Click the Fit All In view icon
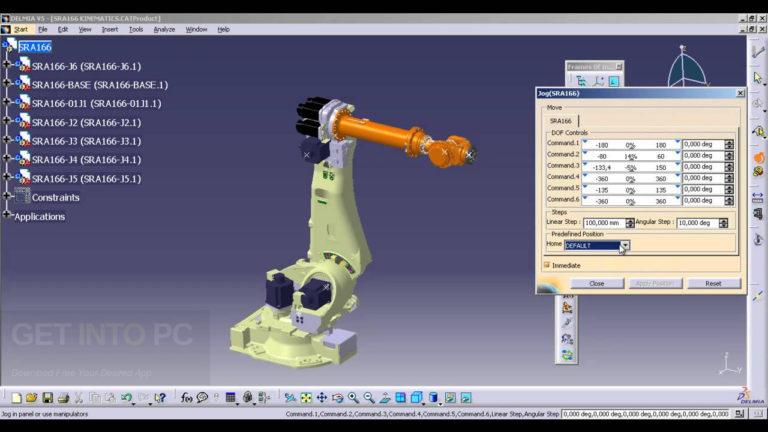768x432 pixels. coord(306,398)
